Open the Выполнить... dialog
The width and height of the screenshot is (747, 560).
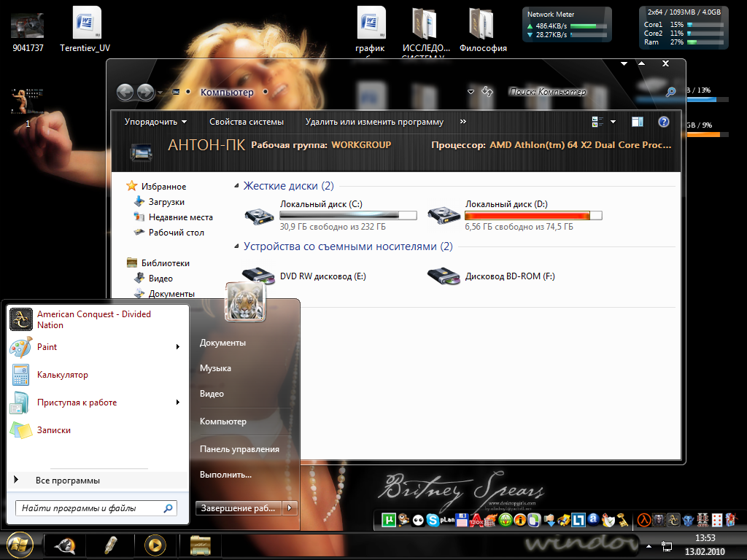pyautogui.click(x=225, y=475)
